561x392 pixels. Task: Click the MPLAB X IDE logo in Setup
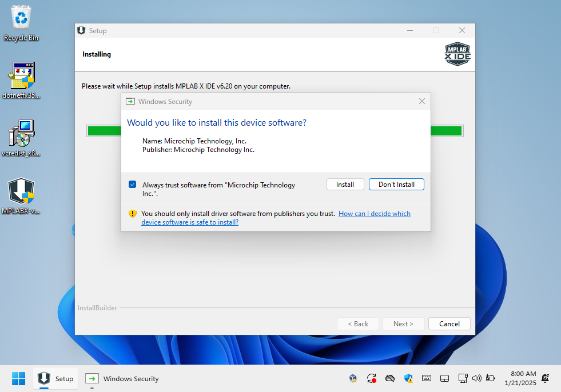pos(457,54)
